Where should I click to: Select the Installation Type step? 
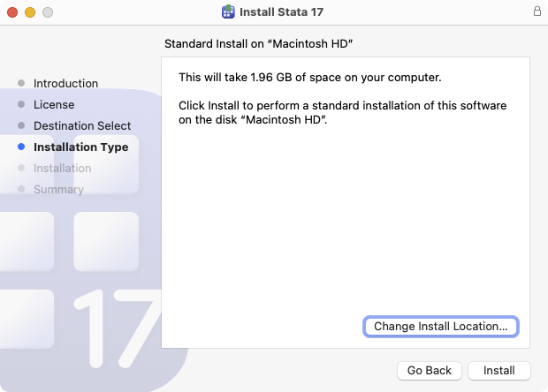[x=80, y=147]
